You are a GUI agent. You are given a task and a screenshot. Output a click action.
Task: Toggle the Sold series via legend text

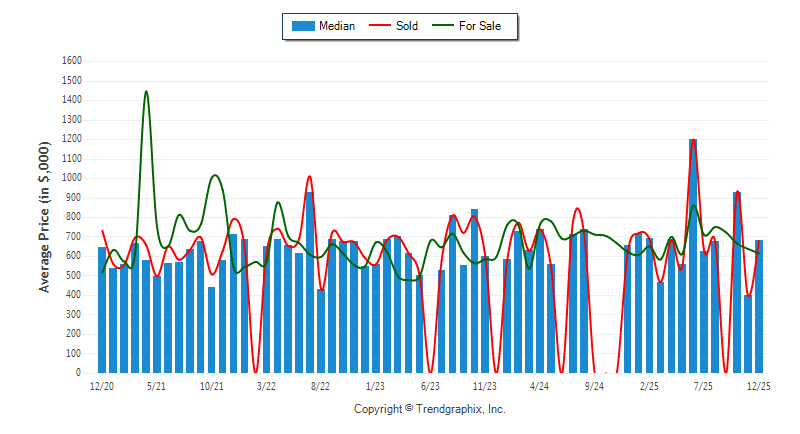(407, 26)
